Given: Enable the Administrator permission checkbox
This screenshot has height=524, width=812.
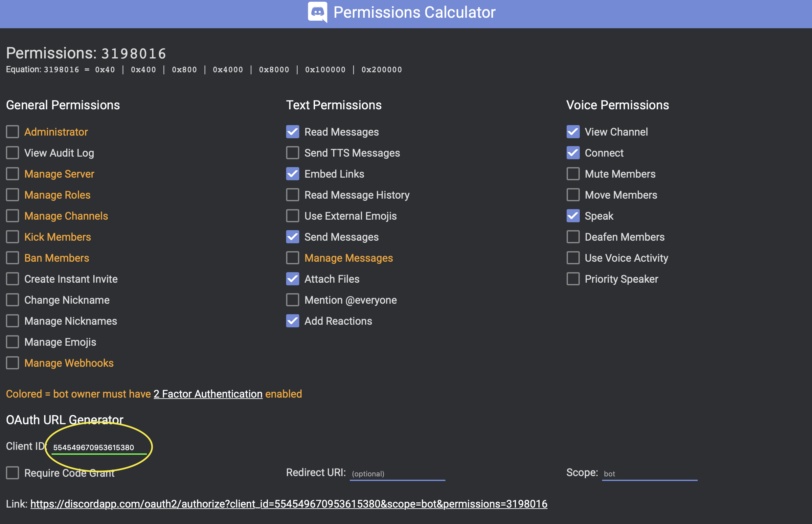Looking at the screenshot, I should point(12,132).
